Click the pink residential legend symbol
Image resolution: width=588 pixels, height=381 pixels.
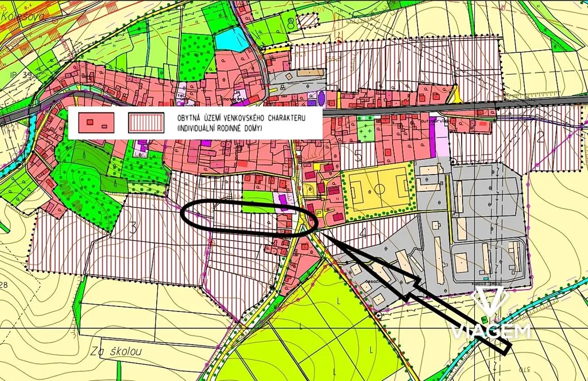pyautogui.click(x=92, y=122)
